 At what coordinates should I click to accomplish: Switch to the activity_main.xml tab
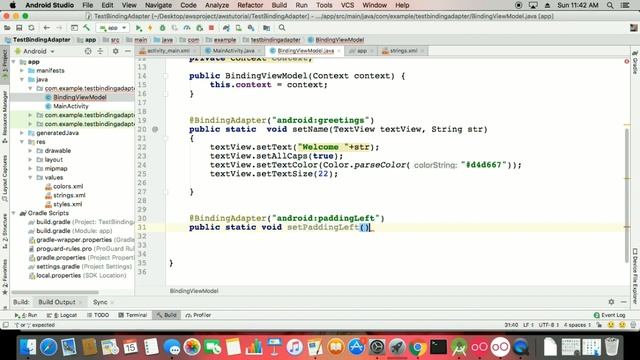pyautogui.click(x=168, y=51)
